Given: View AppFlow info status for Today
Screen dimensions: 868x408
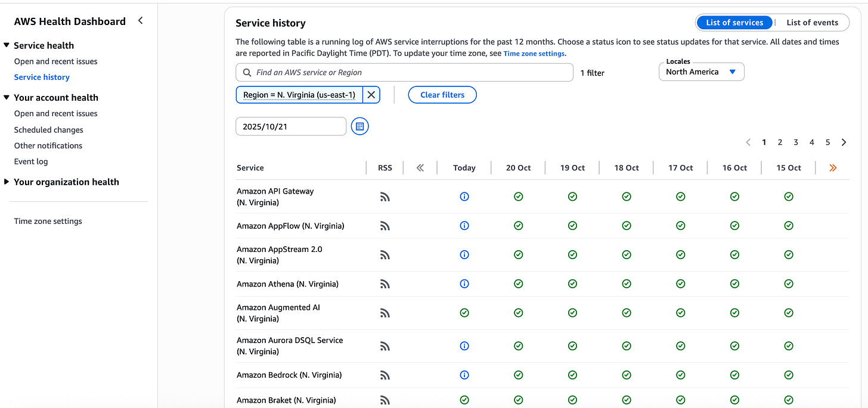Looking at the screenshot, I should [x=464, y=226].
